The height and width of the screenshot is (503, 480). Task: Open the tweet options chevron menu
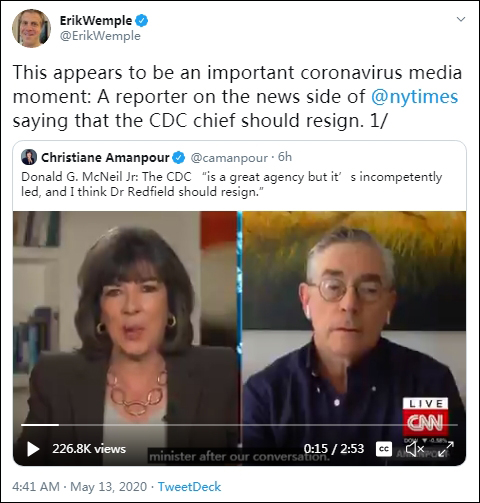coord(461,19)
